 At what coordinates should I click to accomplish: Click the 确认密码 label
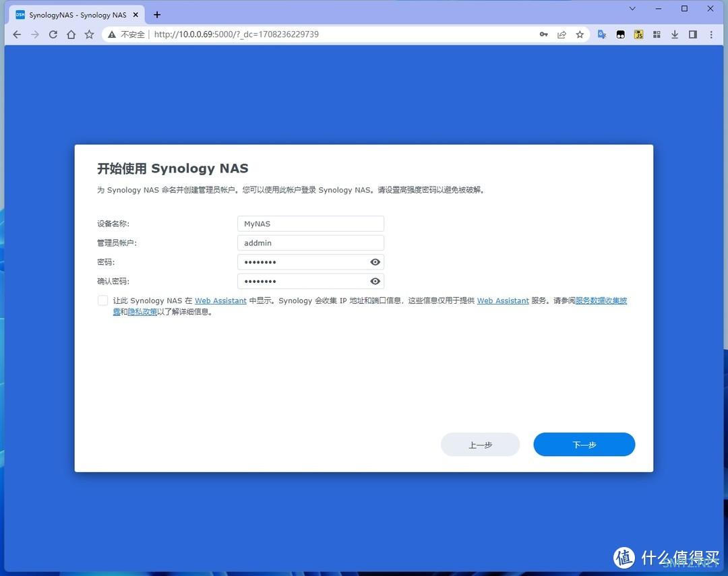[113, 282]
